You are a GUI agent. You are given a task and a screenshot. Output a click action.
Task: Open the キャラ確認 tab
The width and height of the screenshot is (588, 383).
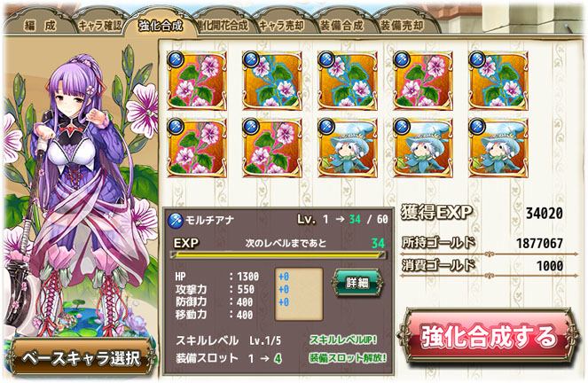click(99, 25)
